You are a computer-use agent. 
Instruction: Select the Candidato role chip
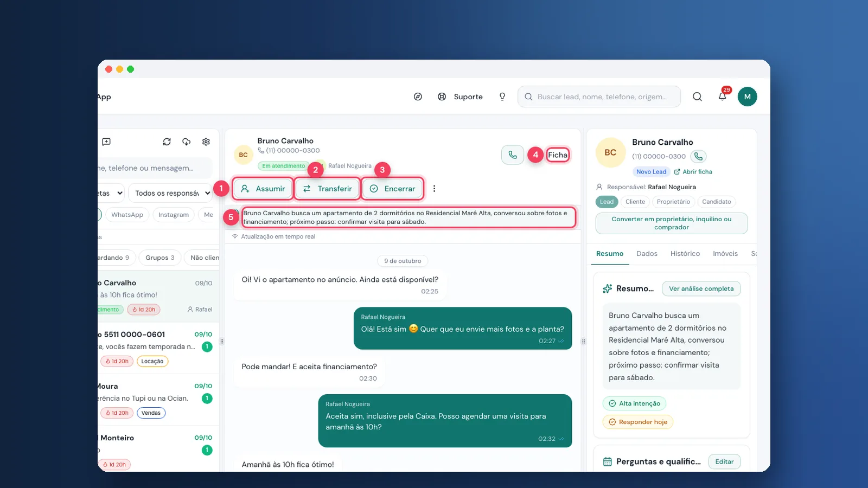(717, 202)
